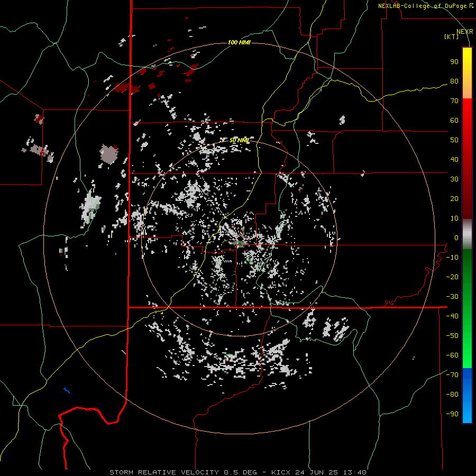
Task: Click the 30 value on velocity scale
Action: point(454,179)
